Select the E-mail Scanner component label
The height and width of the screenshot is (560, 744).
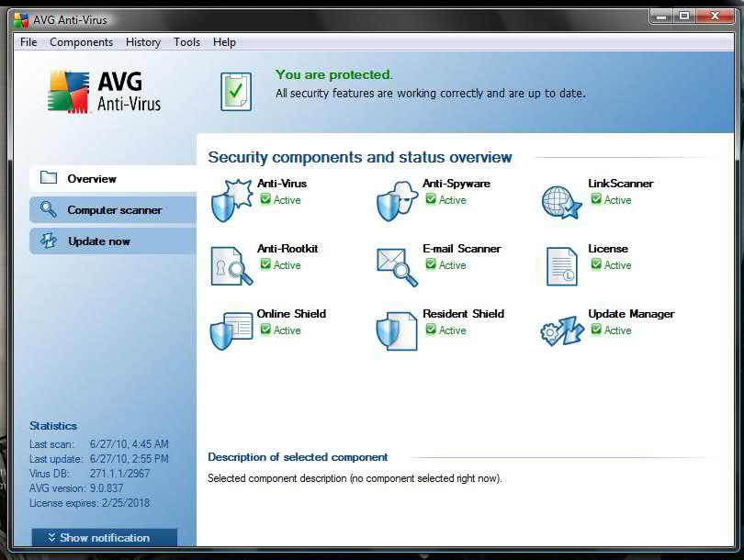pos(462,249)
